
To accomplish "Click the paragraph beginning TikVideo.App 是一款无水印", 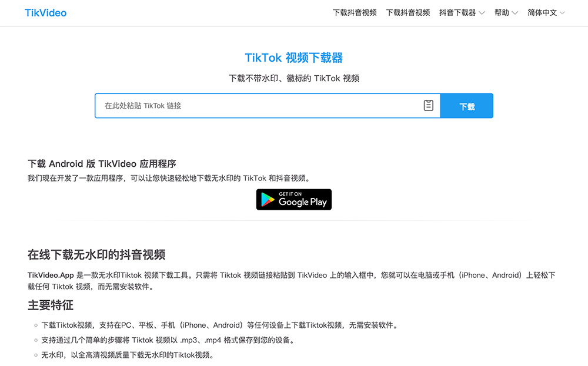I will tap(292, 281).
